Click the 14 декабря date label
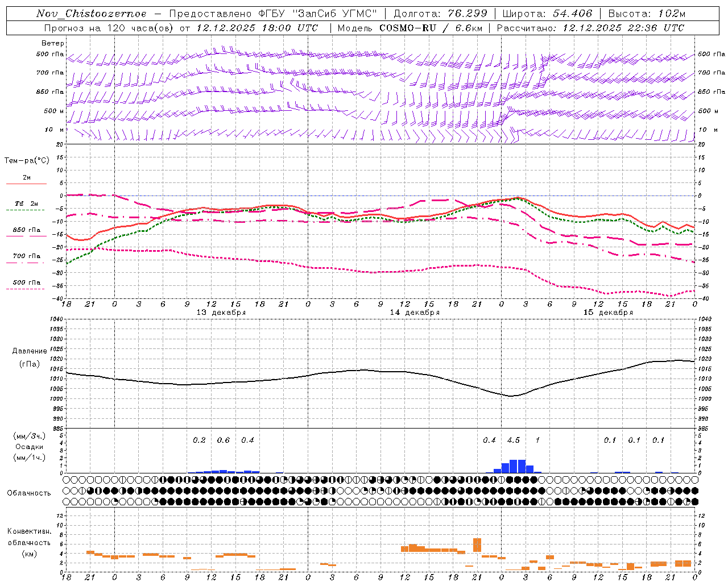 (x=415, y=313)
